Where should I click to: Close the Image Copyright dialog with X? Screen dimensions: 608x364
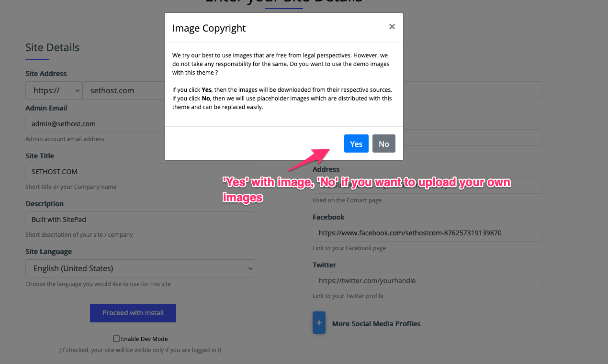pos(392,27)
